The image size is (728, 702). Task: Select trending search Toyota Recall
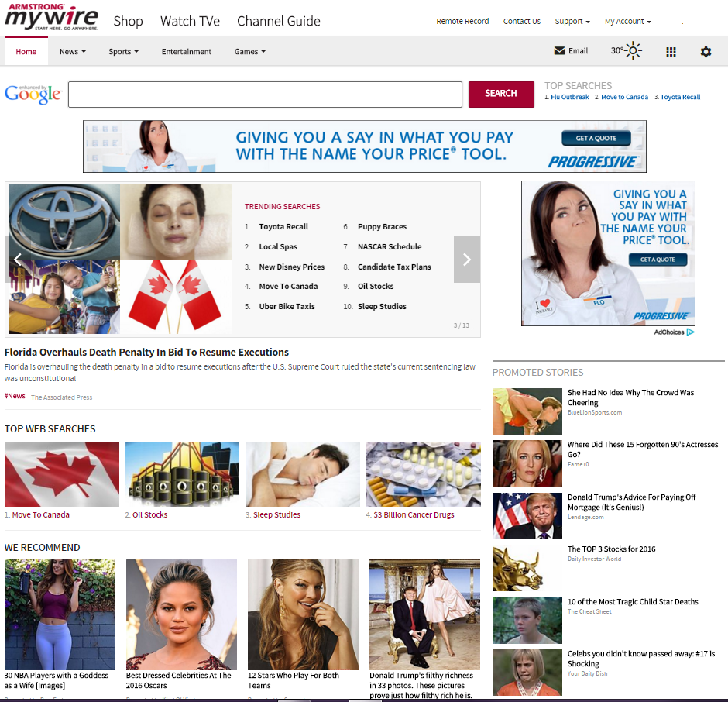[283, 227]
